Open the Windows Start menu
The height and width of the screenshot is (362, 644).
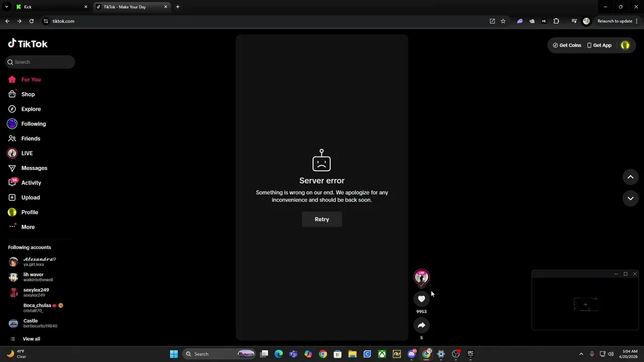[174, 354]
